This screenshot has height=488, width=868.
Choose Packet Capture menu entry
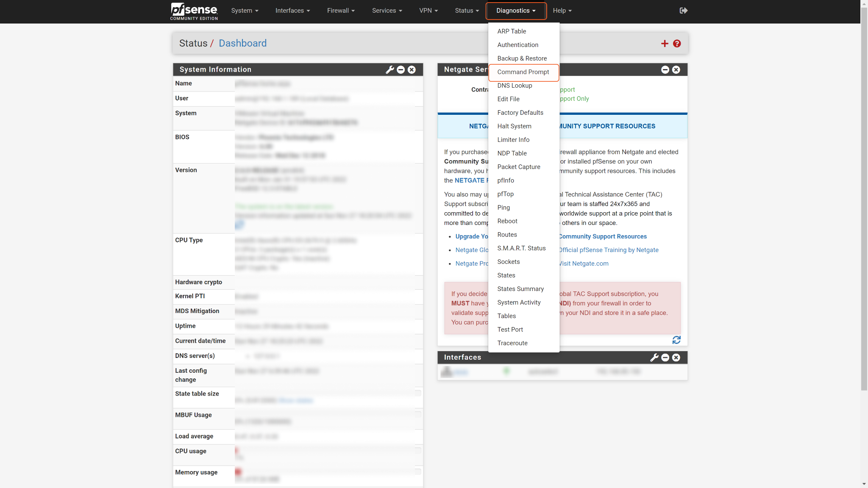pyautogui.click(x=519, y=167)
